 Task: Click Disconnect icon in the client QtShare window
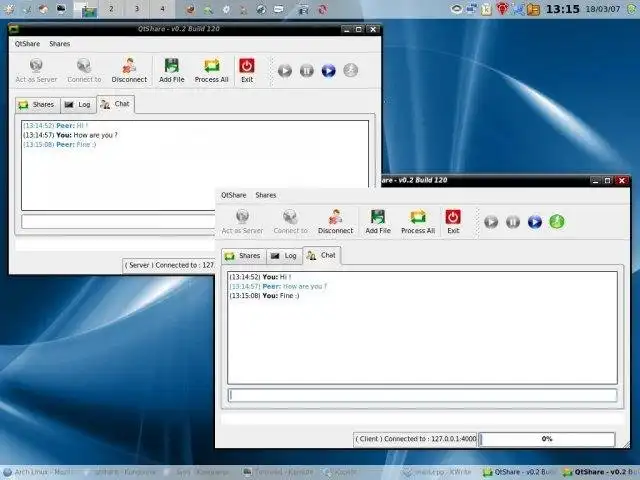336,217
